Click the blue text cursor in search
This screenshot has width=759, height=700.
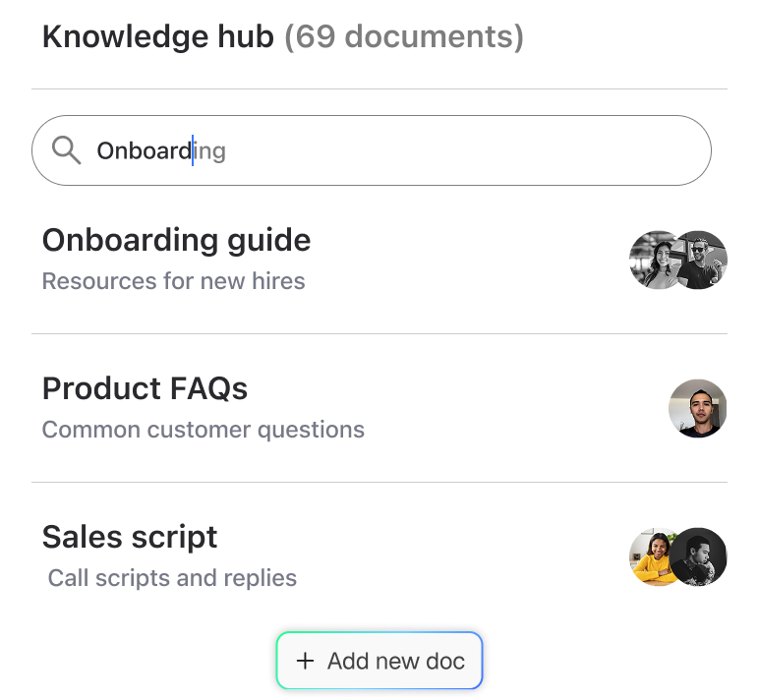193,150
